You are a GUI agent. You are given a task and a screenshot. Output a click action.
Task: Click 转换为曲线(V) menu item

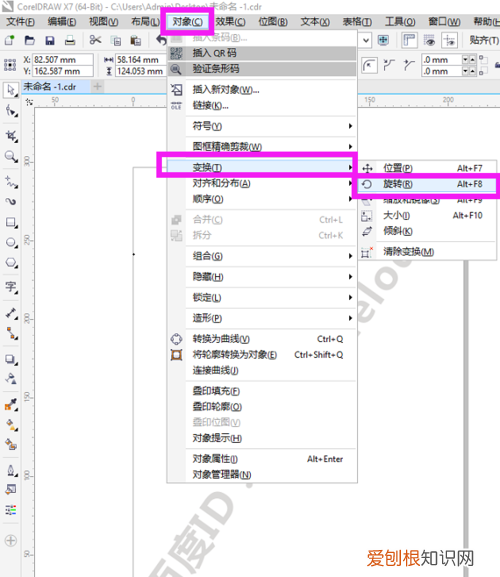coord(262,339)
